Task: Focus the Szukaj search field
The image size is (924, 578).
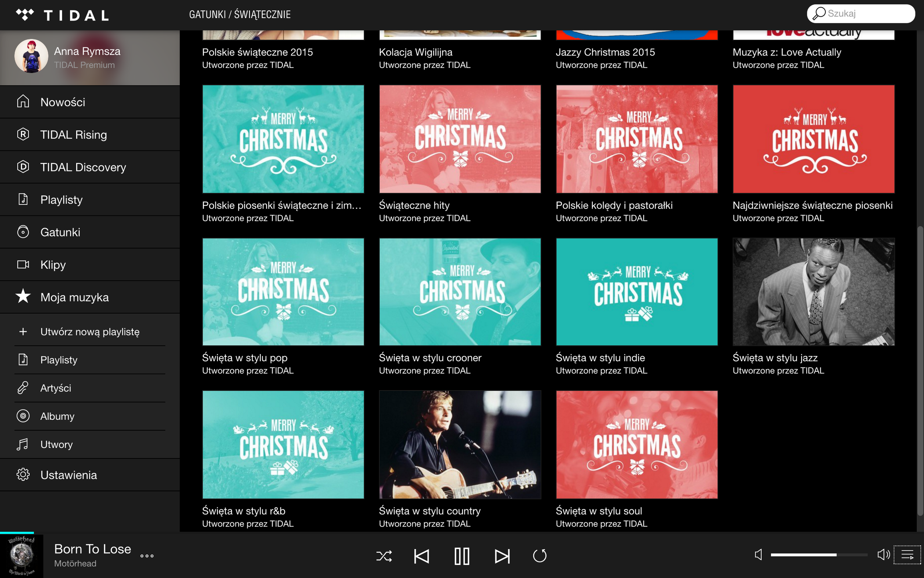Action: coord(861,14)
